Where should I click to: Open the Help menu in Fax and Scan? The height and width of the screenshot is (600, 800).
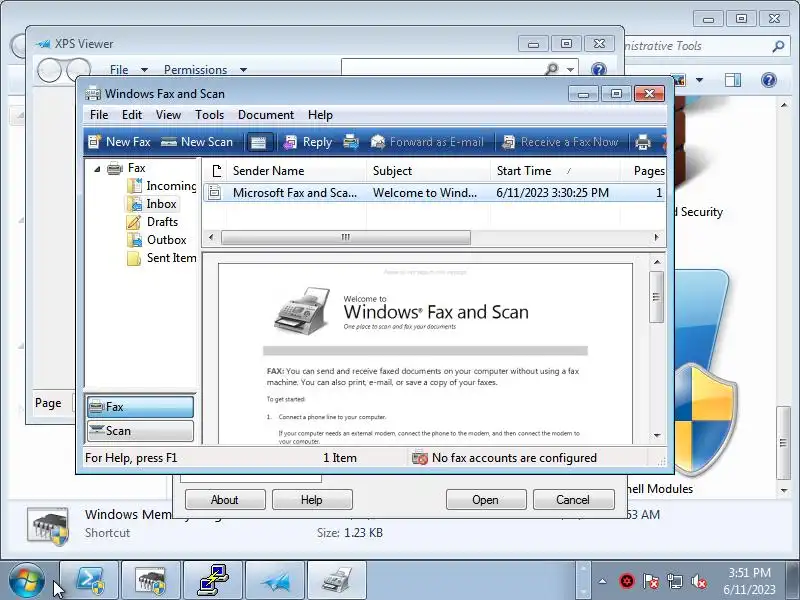point(320,115)
